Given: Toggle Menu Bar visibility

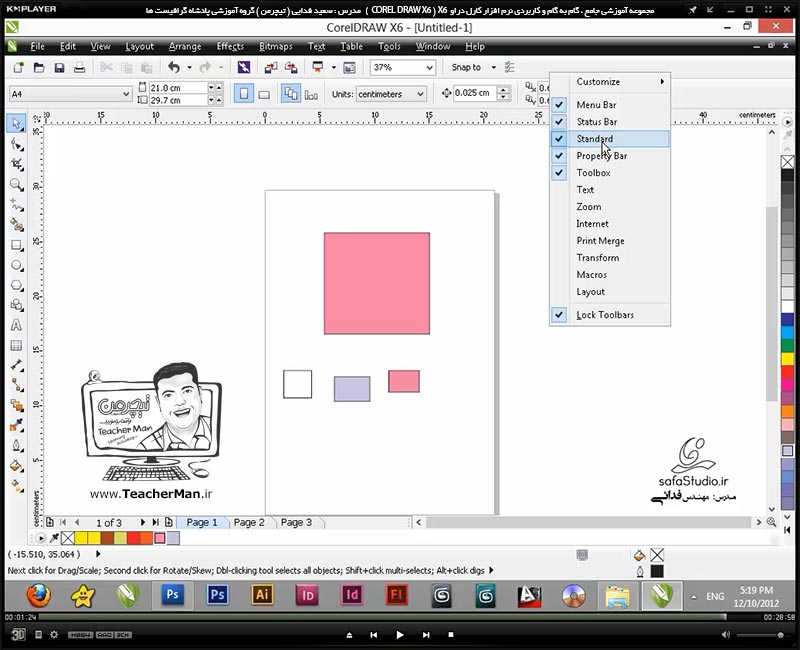Looking at the screenshot, I should 610,105.
